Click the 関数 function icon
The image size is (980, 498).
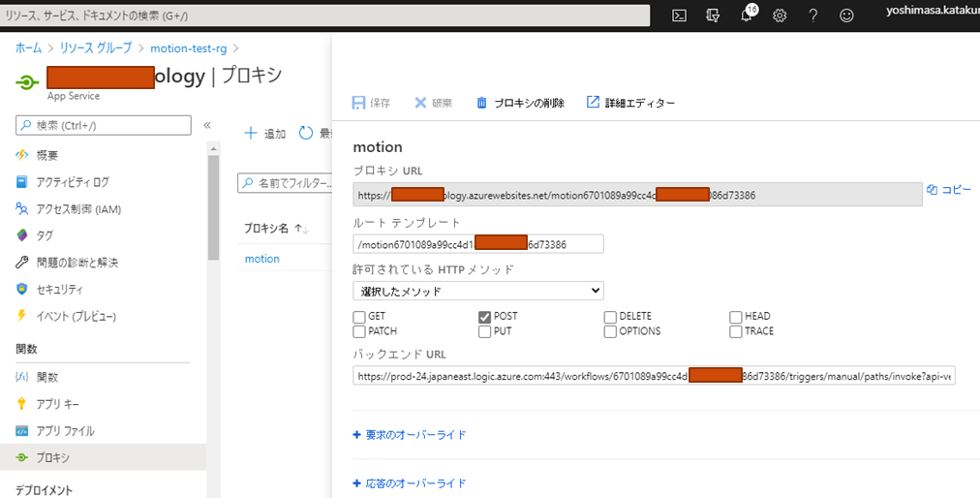coord(22,377)
